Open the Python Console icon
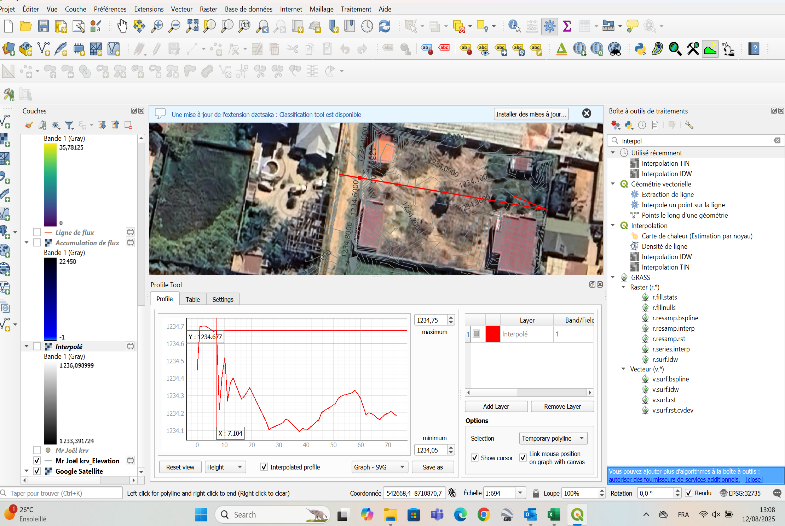Image resolution: width=785 pixels, height=526 pixels. (x=640, y=49)
